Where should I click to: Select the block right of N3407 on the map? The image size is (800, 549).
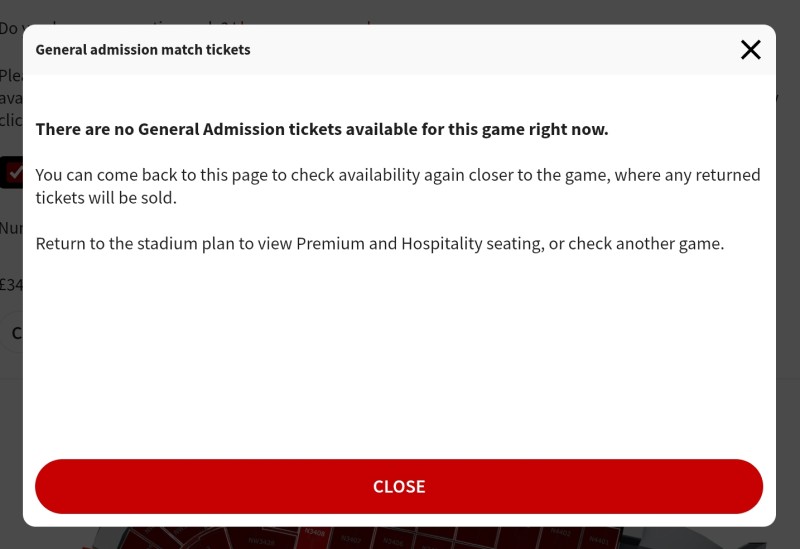tap(393, 540)
